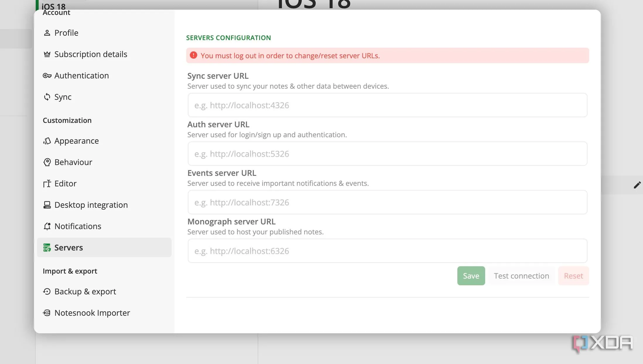Open Backup & export section

(x=104, y=291)
